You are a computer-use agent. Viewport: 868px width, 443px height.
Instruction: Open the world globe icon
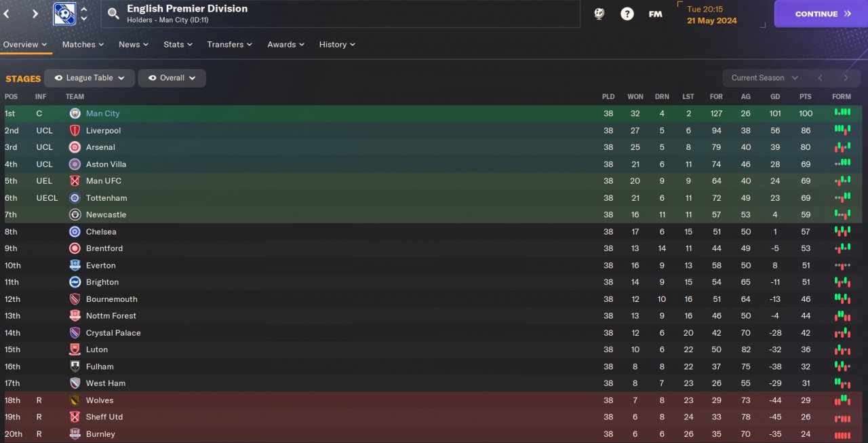(599, 14)
